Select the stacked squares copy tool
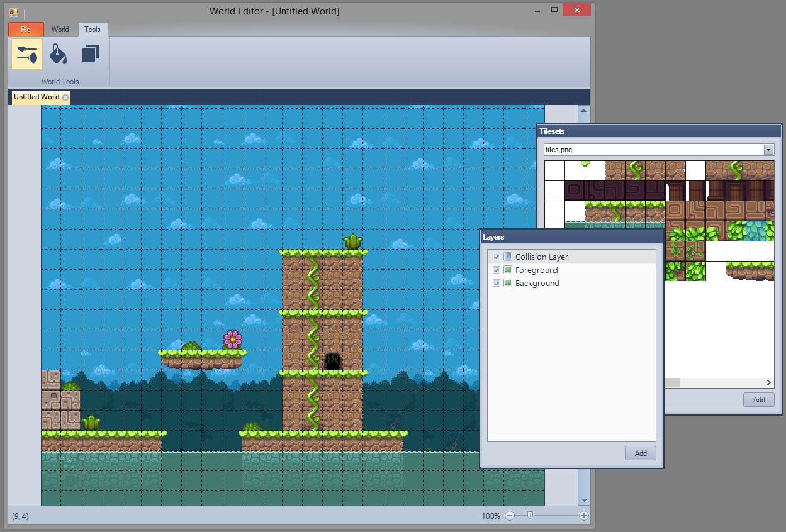786x532 pixels. pos(91,54)
